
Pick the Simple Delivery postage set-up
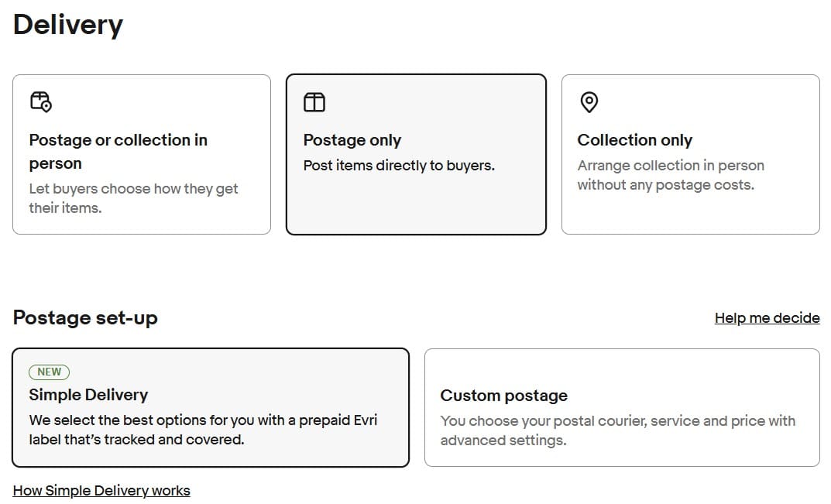(211, 407)
